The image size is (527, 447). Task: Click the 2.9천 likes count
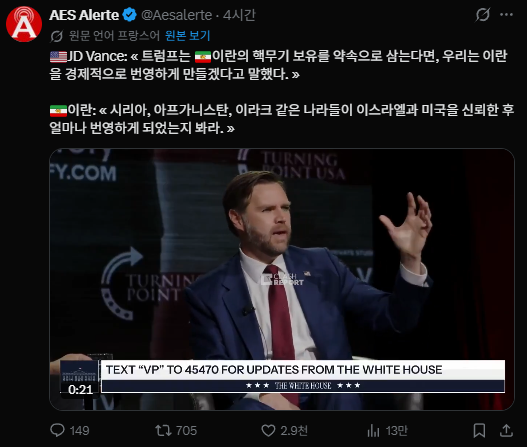(294, 431)
